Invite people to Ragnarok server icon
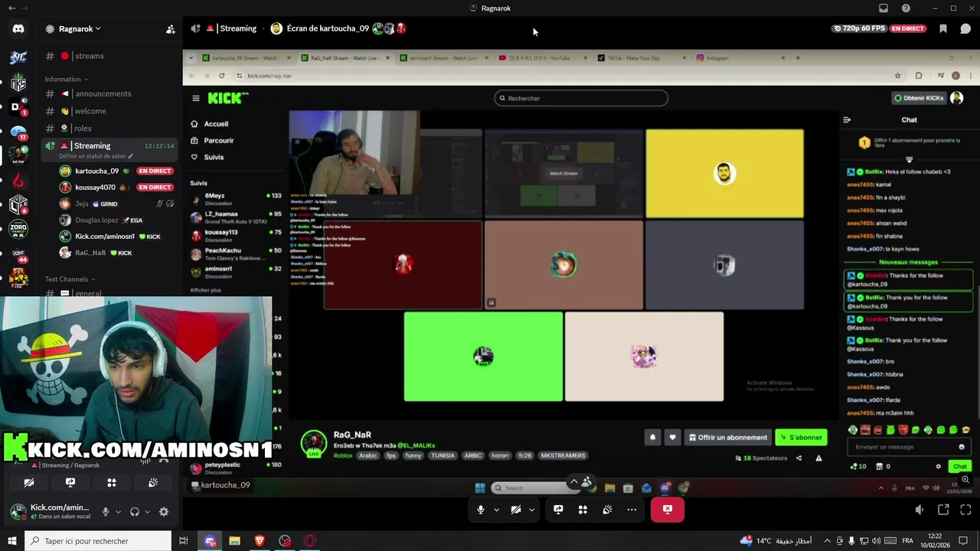The width and height of the screenshot is (980, 551). tap(171, 29)
